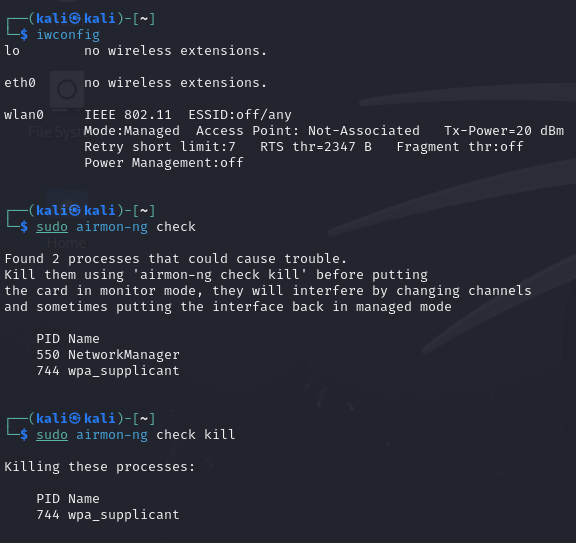Click the Tx-Power=20 dBm value

[x=504, y=131]
